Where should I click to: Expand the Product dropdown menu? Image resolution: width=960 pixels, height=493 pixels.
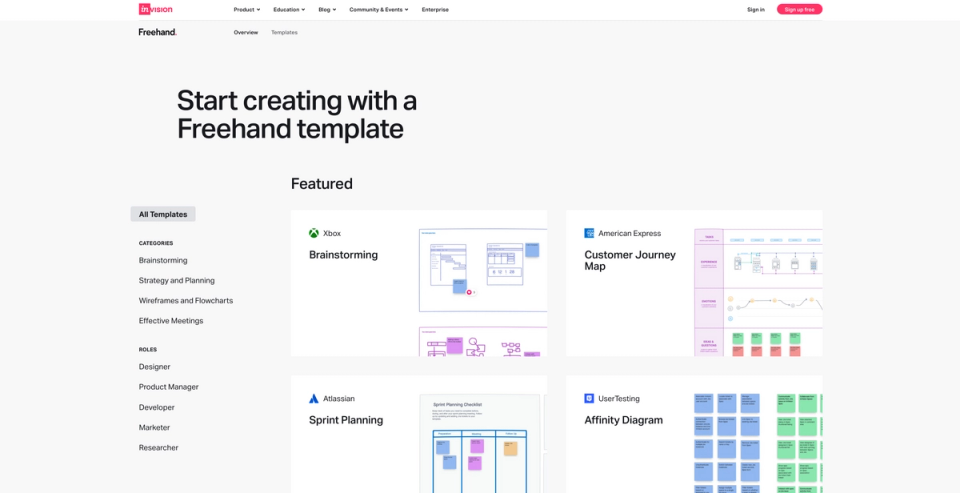pyautogui.click(x=247, y=10)
